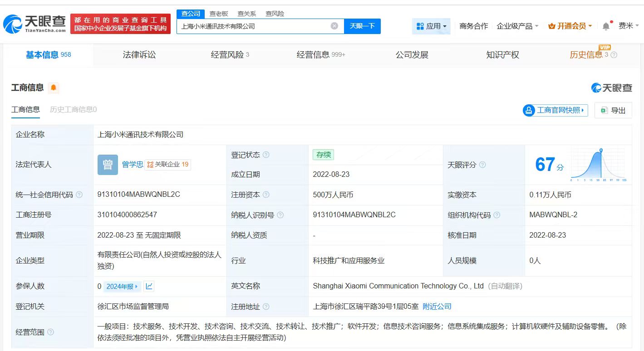
Task: Click the credit code 91310104MABWQNBL2C under 统一社会信用代码
Action: pyautogui.click(x=139, y=195)
